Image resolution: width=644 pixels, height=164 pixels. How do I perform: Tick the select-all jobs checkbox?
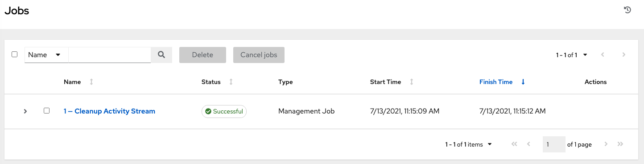(14, 55)
